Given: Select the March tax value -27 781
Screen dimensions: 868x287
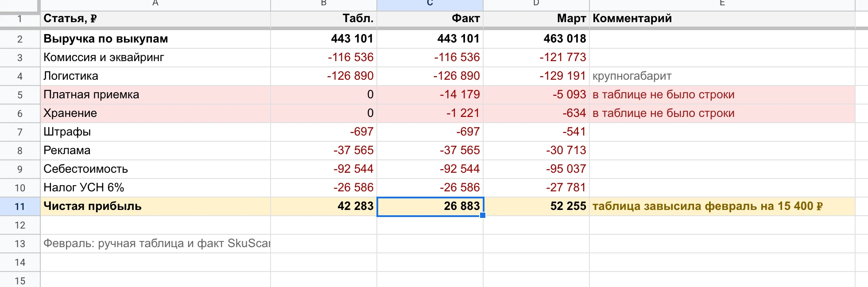Looking at the screenshot, I should coord(536,188).
